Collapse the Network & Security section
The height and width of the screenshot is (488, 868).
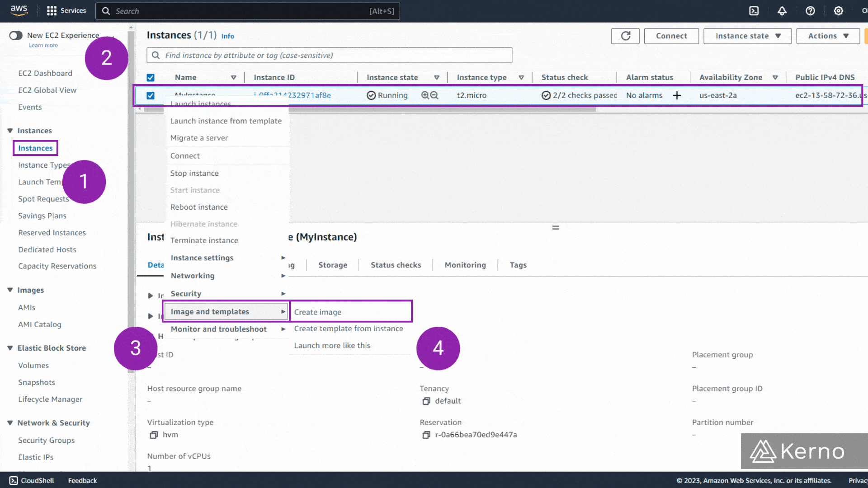coord(10,423)
